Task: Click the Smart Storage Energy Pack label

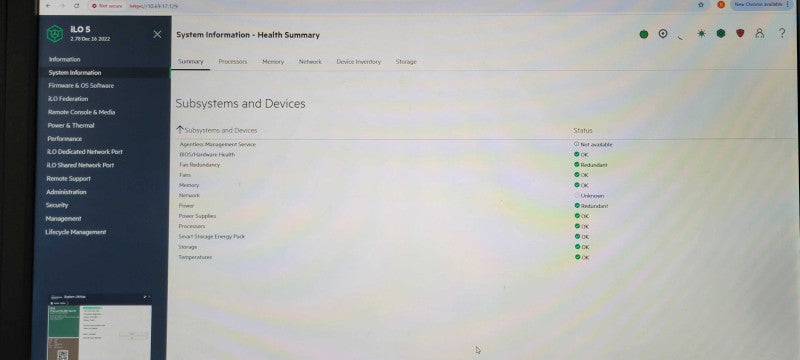Action: tap(211, 237)
